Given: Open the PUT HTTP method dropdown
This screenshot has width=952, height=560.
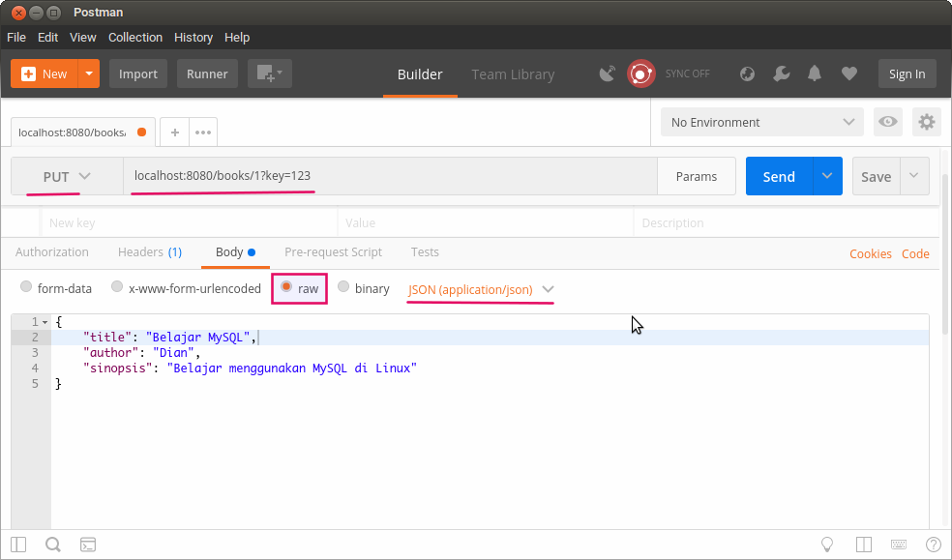Looking at the screenshot, I should 67,176.
